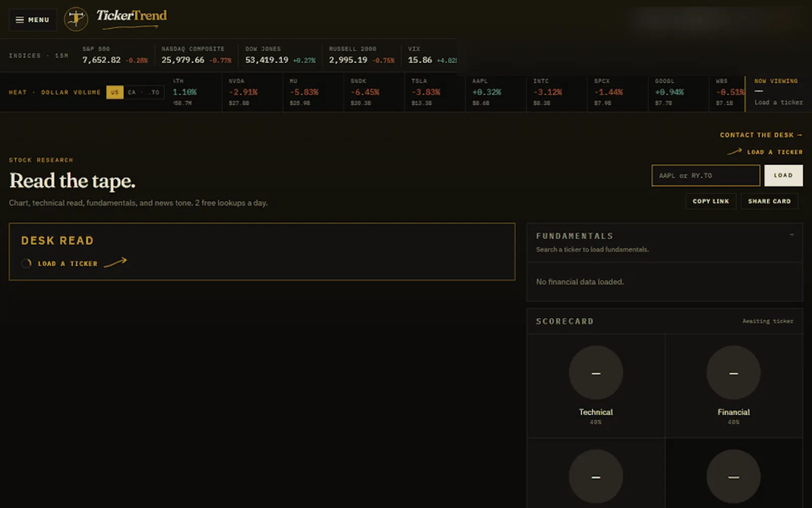This screenshot has height=508, width=812.
Task: Click the Financial score circle
Action: tap(733, 373)
